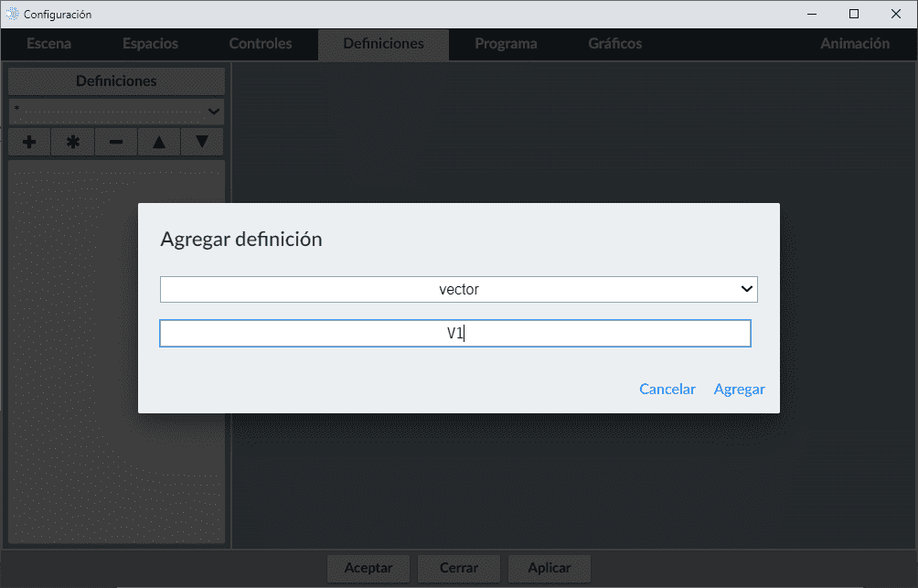Move definition down with the down arrow
The width and height of the screenshot is (918, 588).
click(202, 142)
